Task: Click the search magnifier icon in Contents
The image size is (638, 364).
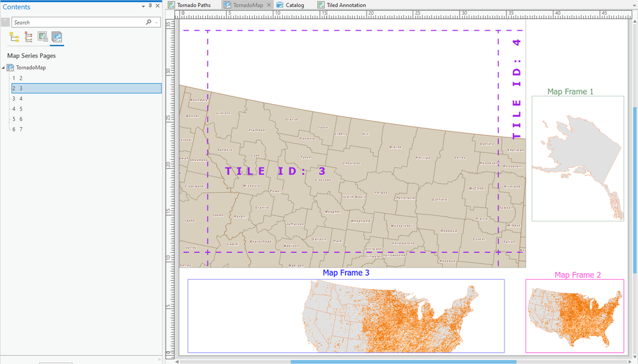Action: point(149,22)
